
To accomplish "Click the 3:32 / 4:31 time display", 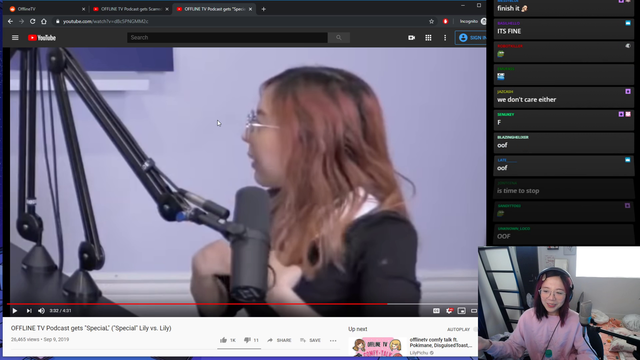I will click(x=60, y=311).
